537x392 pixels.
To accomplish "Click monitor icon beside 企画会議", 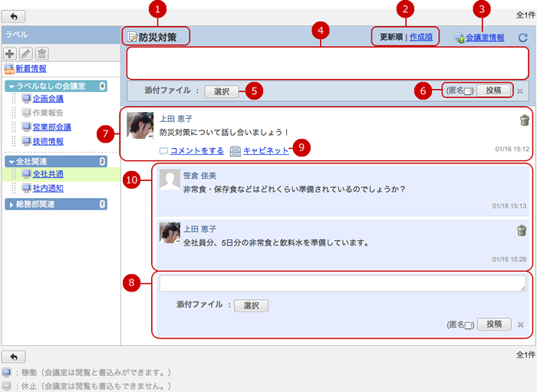I will tap(26, 99).
